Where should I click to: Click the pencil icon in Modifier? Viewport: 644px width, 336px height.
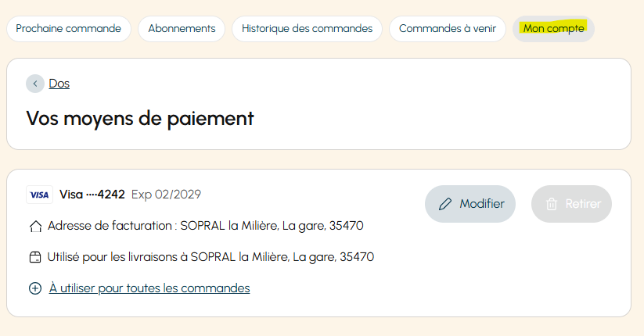pos(445,204)
